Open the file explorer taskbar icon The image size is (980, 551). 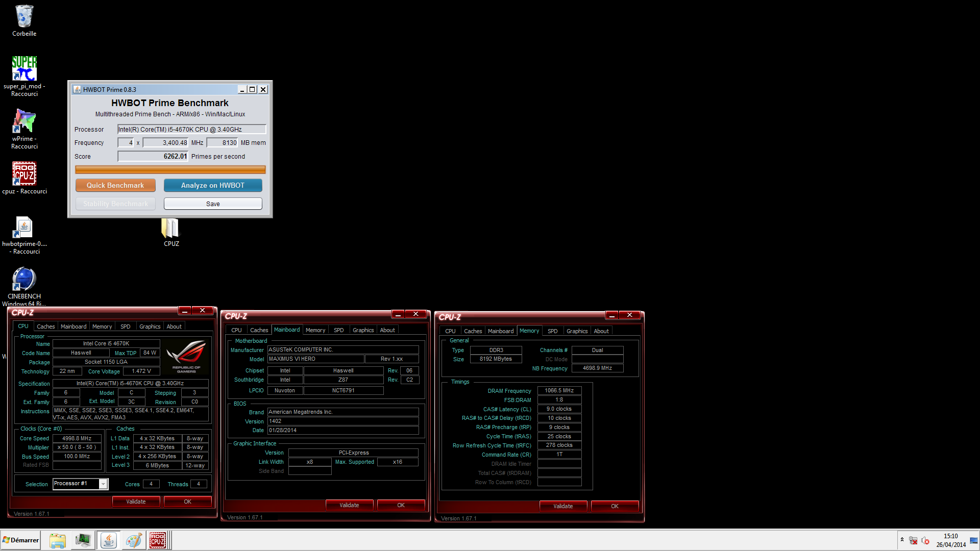click(x=57, y=540)
